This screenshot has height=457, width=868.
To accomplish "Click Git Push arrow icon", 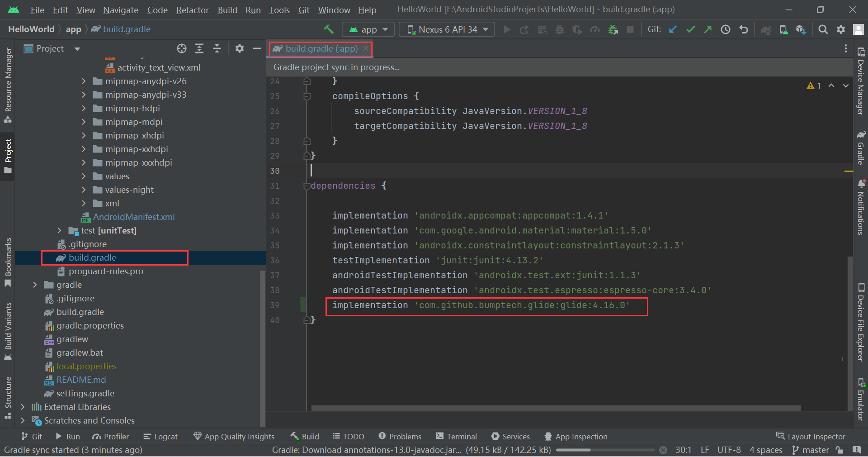I will coord(708,29).
